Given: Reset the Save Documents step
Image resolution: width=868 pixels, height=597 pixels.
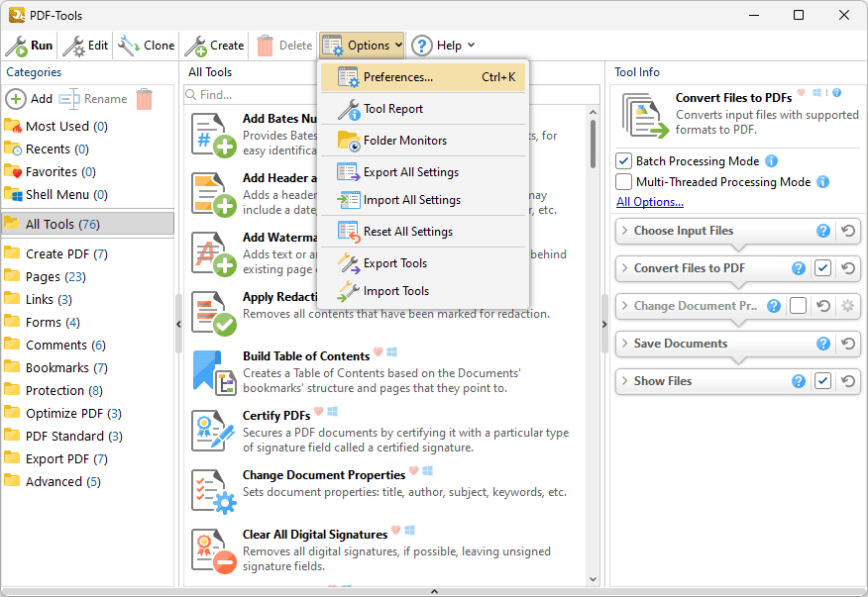Looking at the screenshot, I should point(848,344).
